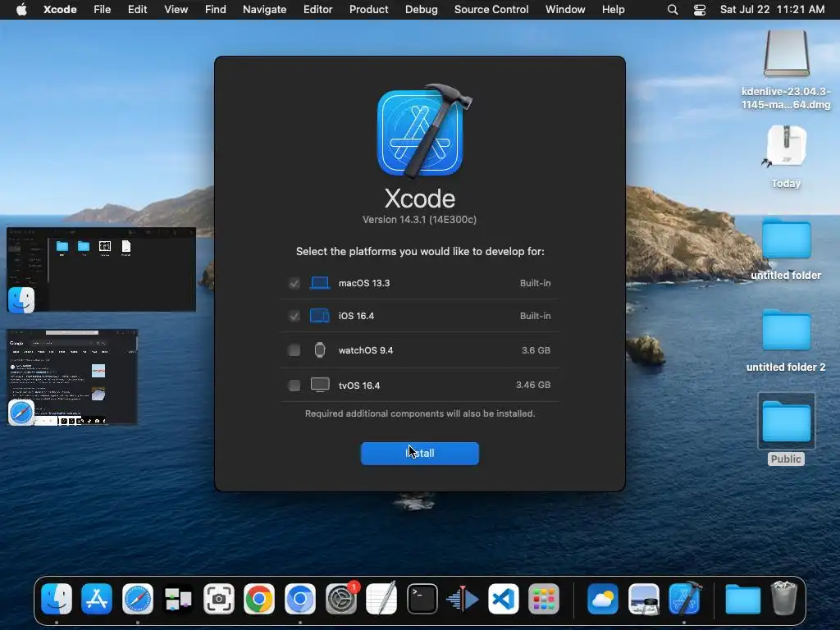Viewport: 840px width, 630px height.
Task: Enable the tvOS 16.4 checkbox
Action: point(294,386)
